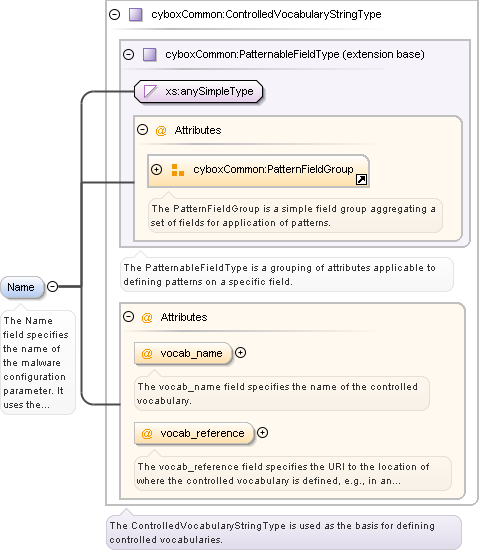Collapse the upper Attributes group
Screen dimensions: 480x553
click(x=142, y=130)
